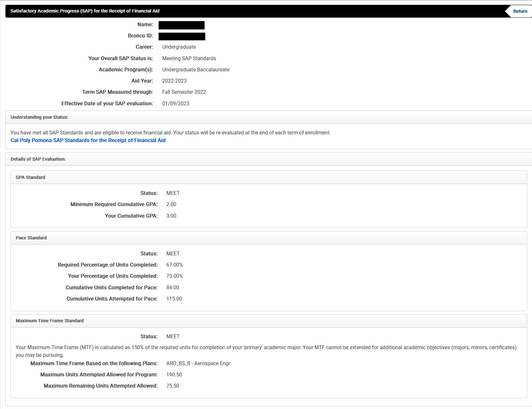Click the 'Meeting SAP Standards' status value
The image size is (532, 409).
[x=189, y=58]
